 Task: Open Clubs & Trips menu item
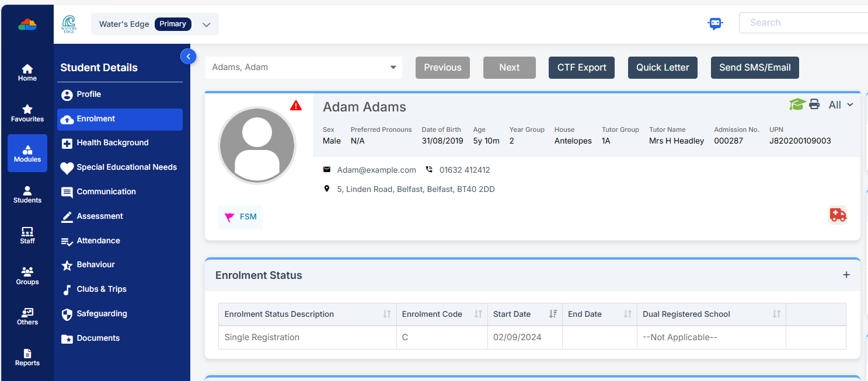click(120, 289)
